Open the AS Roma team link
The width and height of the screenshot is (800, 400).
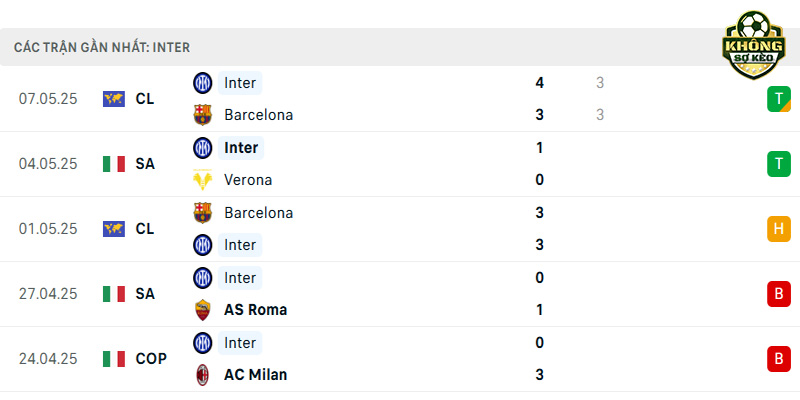(x=255, y=310)
